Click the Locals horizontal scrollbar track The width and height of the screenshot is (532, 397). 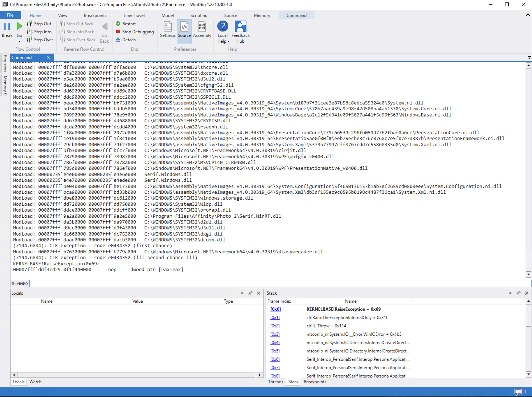(x=136, y=375)
